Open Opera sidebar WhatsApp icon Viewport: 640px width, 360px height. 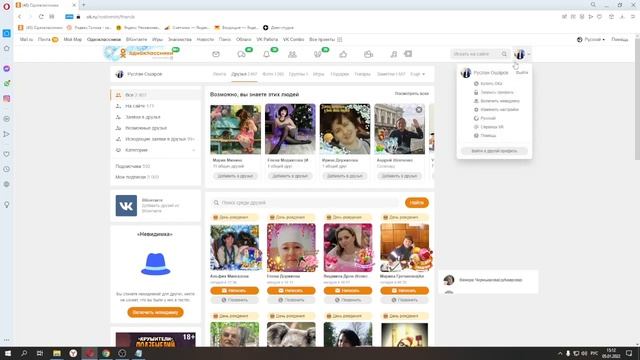[x=7, y=83]
